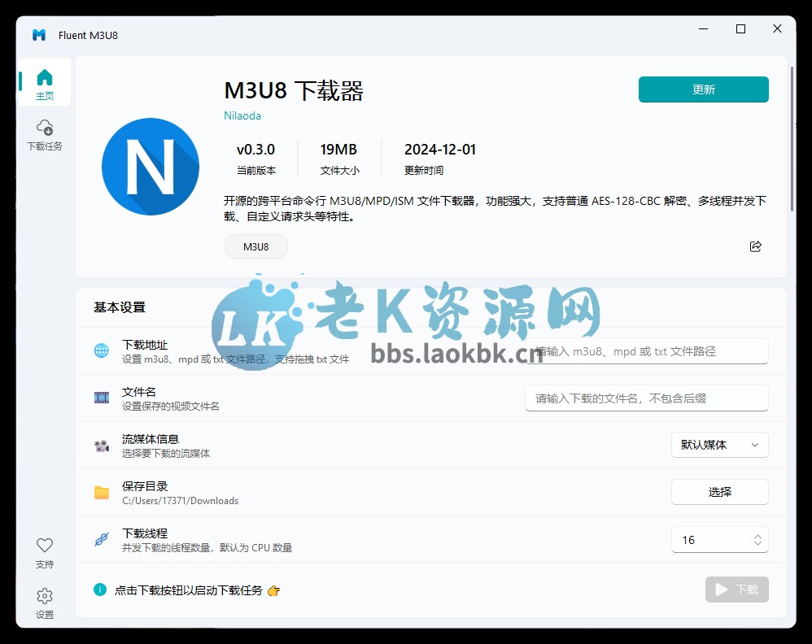812x644 pixels.
Task: Open the 主页 home tab in the sidebar
Action: tap(45, 83)
